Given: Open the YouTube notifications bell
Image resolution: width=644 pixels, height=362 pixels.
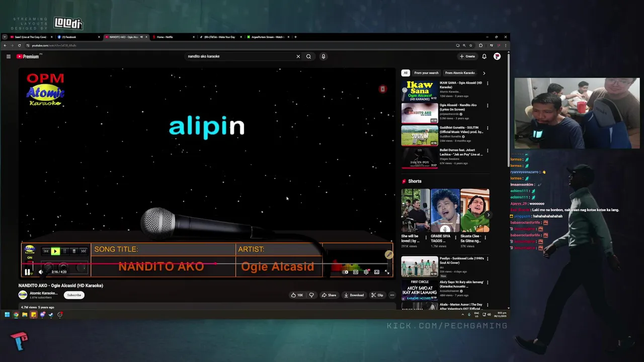Looking at the screenshot, I should click(484, 56).
